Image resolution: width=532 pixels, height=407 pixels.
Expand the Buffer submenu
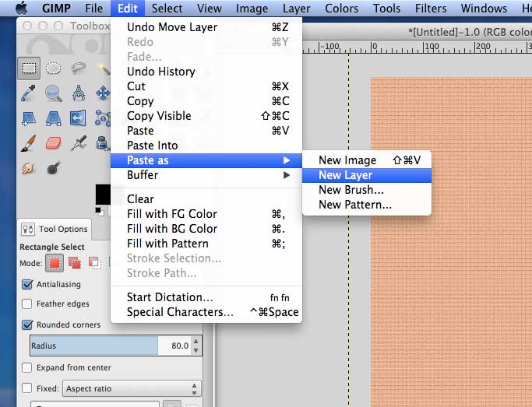pos(206,175)
